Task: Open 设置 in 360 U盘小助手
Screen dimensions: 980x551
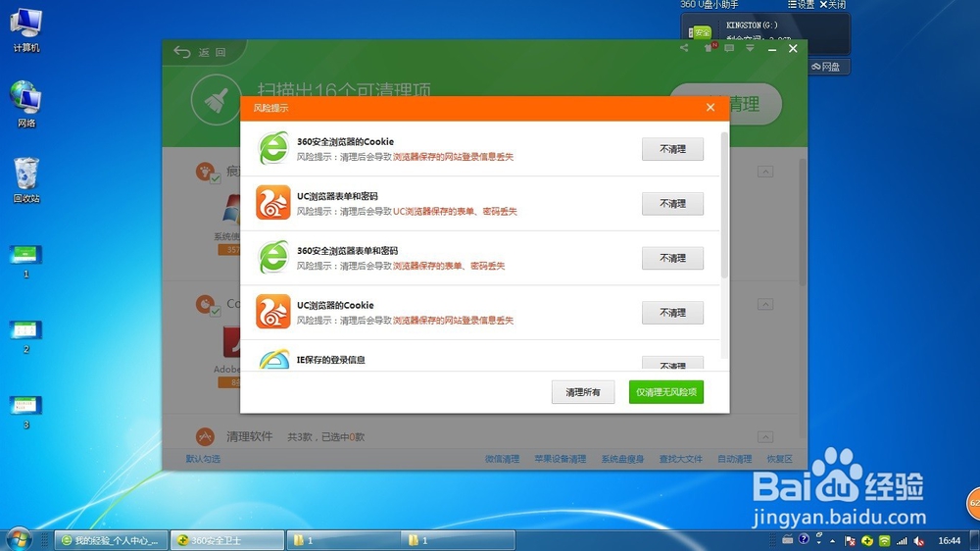Action: click(x=801, y=4)
